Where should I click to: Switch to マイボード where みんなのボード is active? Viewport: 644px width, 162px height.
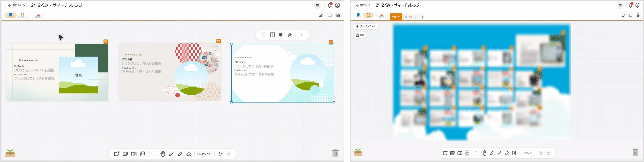[358, 15]
